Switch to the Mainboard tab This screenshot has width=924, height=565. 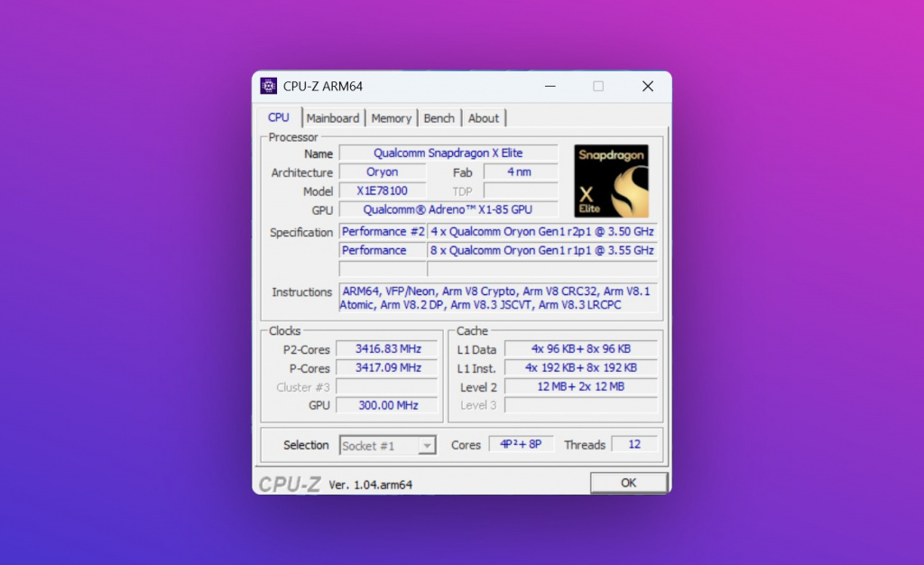[x=332, y=118]
